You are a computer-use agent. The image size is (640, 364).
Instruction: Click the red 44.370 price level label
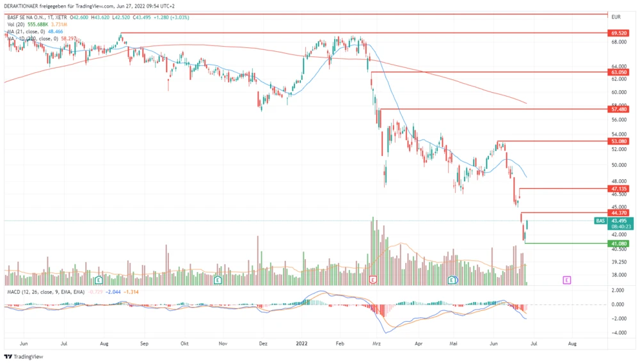coord(618,212)
